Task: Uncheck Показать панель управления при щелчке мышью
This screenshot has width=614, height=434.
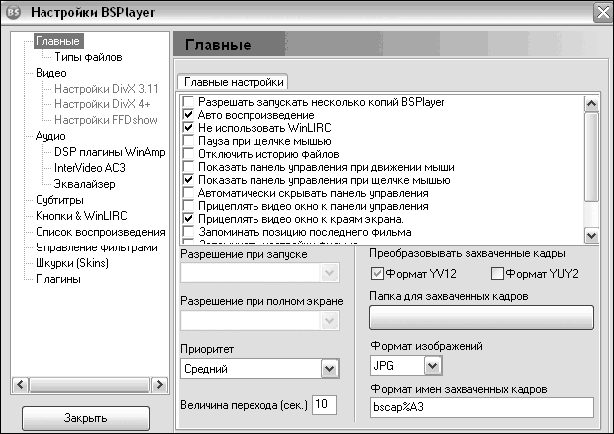Action: tap(188, 180)
